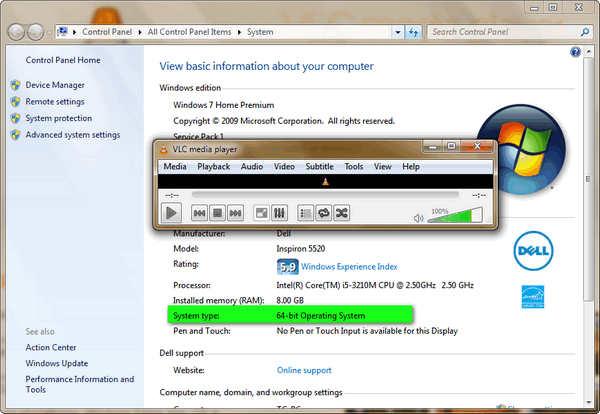Viewport: 600px width, 414px height.
Task: Skip to next track in VLC
Action: [x=235, y=213]
